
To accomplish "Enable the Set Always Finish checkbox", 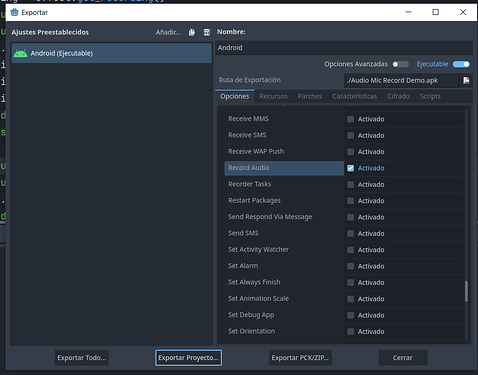I will (350, 282).
